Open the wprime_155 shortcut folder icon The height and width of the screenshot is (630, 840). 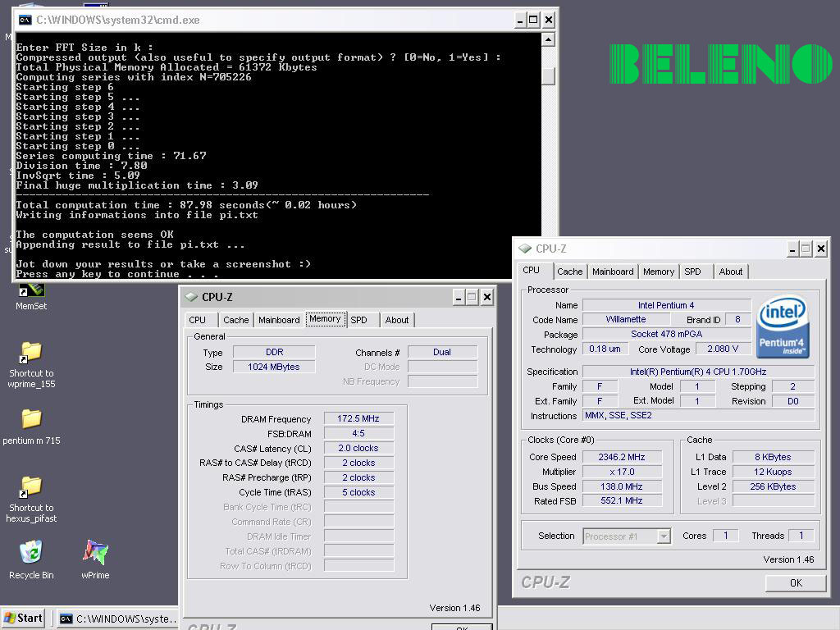coord(31,353)
